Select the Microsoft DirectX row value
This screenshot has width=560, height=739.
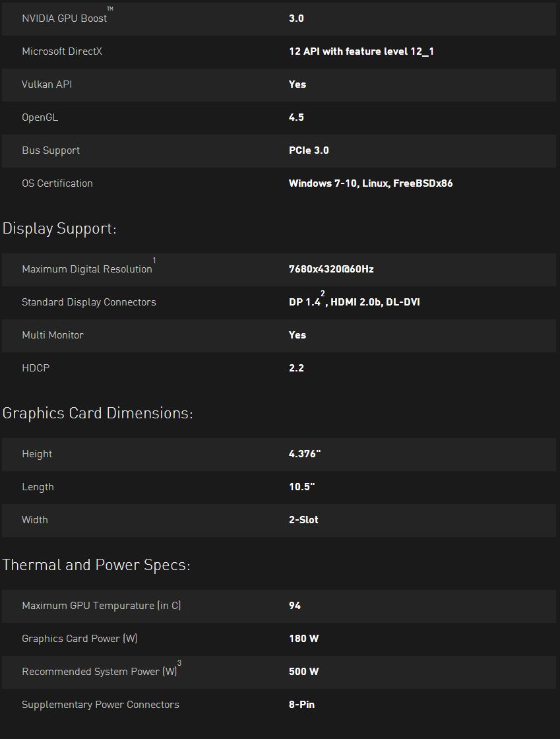(361, 51)
